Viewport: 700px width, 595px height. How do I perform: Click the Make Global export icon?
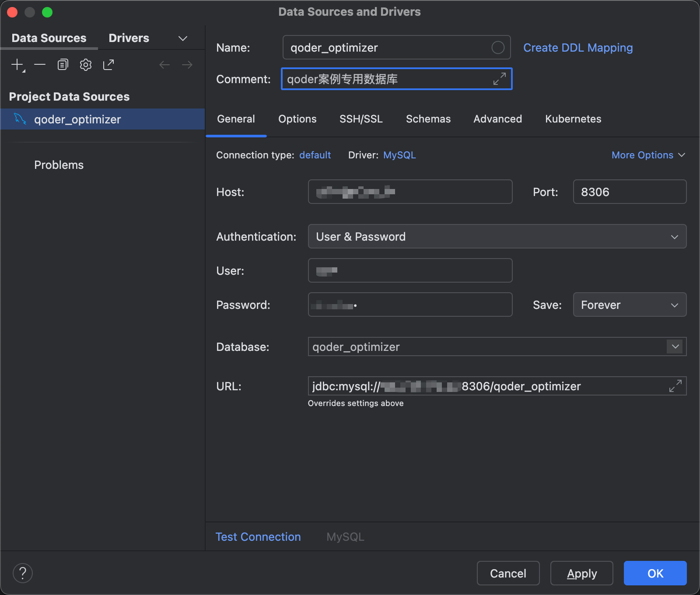[x=108, y=65]
